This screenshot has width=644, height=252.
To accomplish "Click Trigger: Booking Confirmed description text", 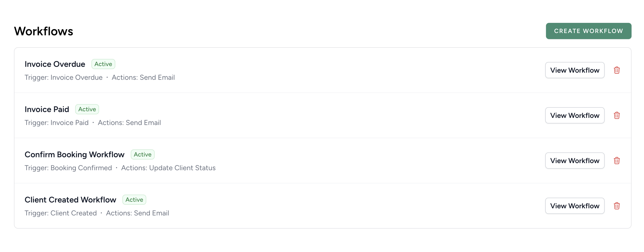I will 68,168.
